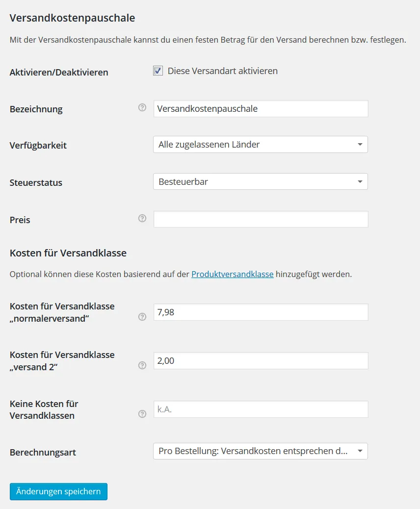Image resolution: width=420 pixels, height=509 pixels.
Task: Click the "Aktivieren/Deaktivieren" row label
Action: pos(59,72)
